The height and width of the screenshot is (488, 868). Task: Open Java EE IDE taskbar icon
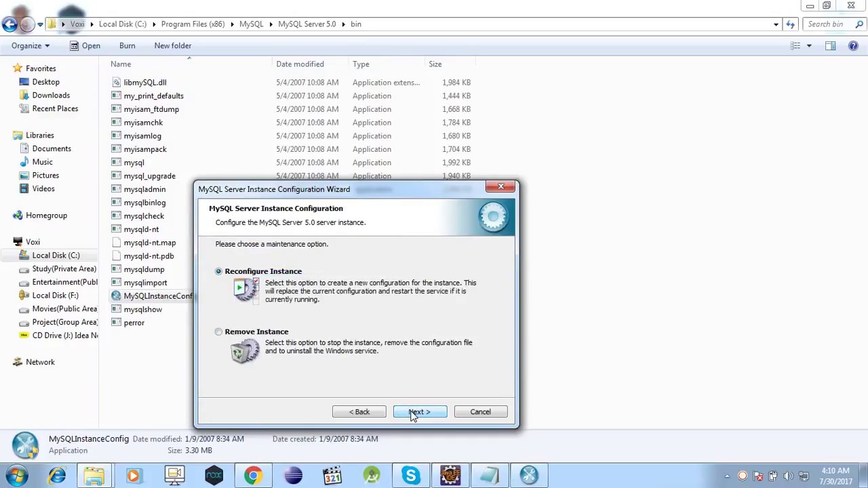pos(450,476)
